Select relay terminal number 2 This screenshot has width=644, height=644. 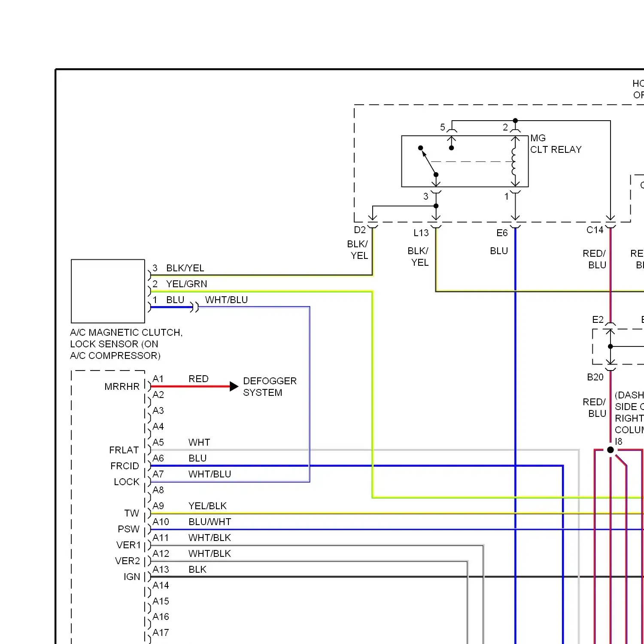505,127
